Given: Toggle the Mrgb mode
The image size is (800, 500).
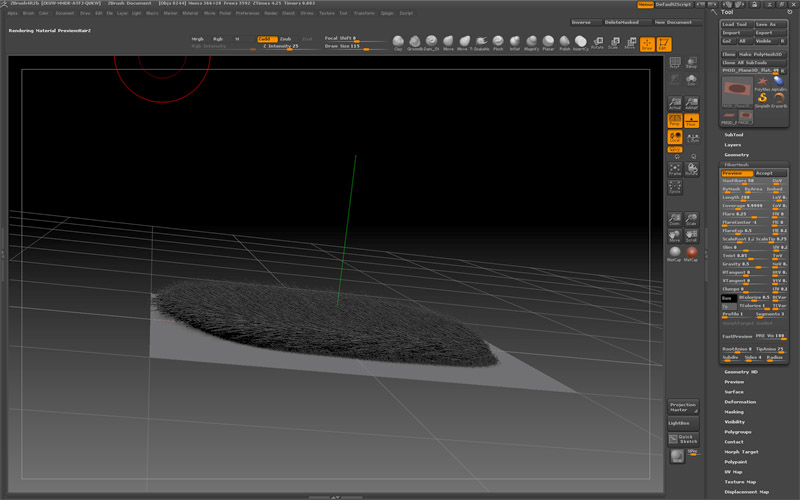Looking at the screenshot, I should click(x=199, y=39).
